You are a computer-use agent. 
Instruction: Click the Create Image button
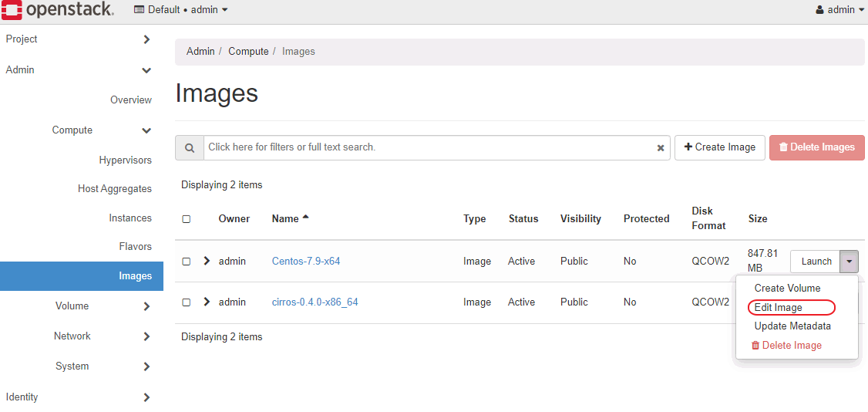pyautogui.click(x=719, y=147)
